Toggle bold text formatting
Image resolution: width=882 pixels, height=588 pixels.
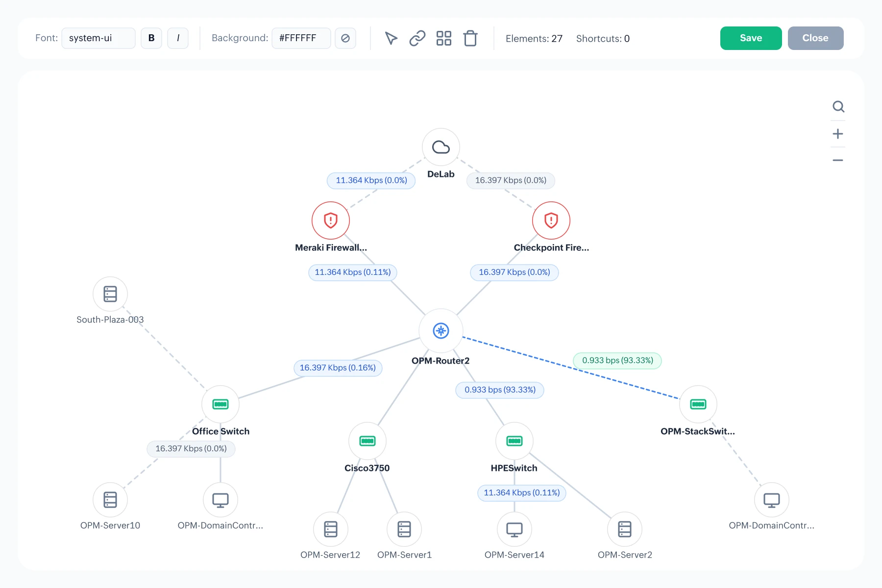point(151,38)
